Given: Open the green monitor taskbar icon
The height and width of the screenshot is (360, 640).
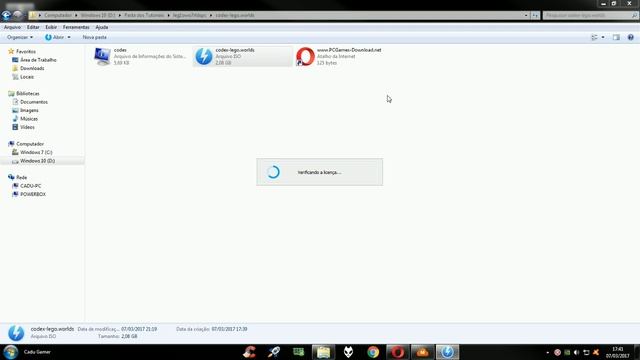Looking at the screenshot, I should (298, 352).
